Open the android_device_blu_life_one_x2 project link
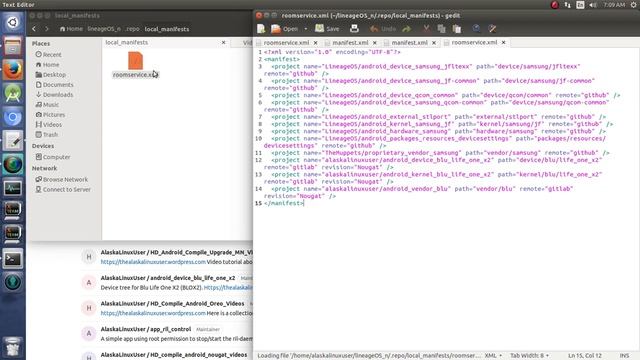This screenshot has height=360, width=640. (x=168, y=278)
